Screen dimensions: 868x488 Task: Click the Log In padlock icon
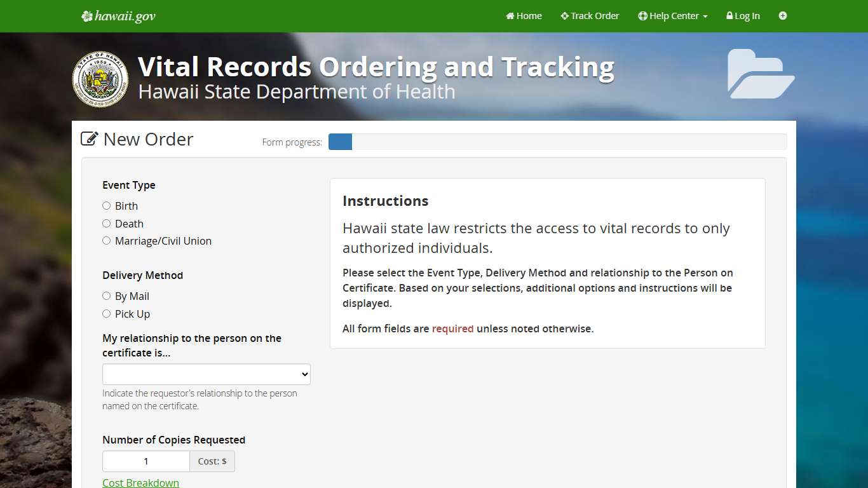coord(729,15)
